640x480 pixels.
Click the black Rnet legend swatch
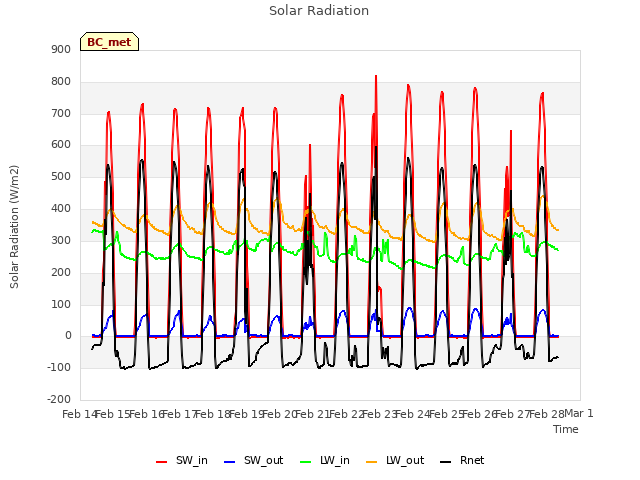[446, 462]
